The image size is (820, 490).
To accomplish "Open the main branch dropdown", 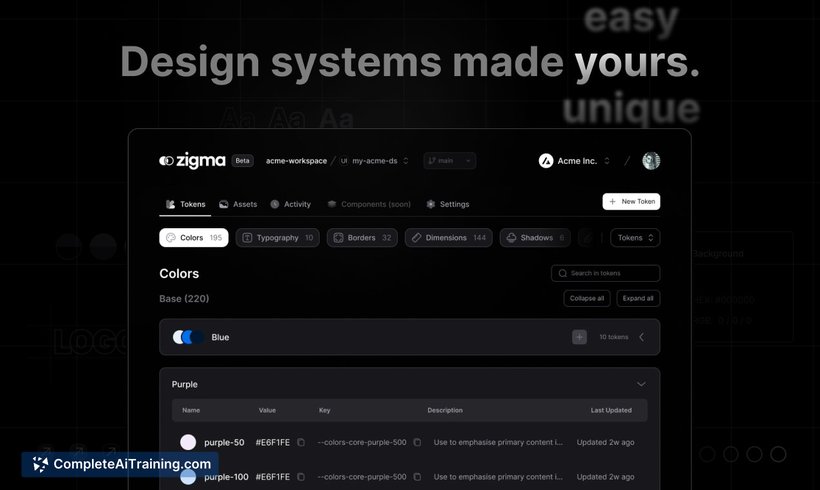I will (x=449, y=161).
